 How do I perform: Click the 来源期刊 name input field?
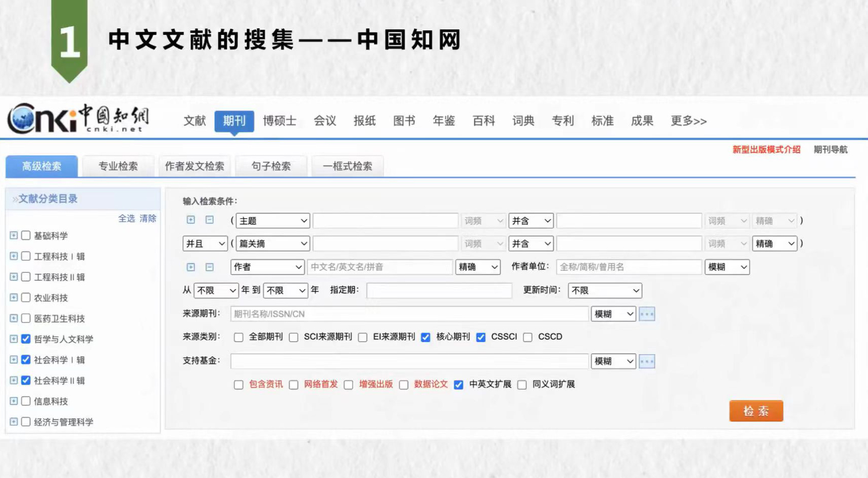pyautogui.click(x=409, y=314)
